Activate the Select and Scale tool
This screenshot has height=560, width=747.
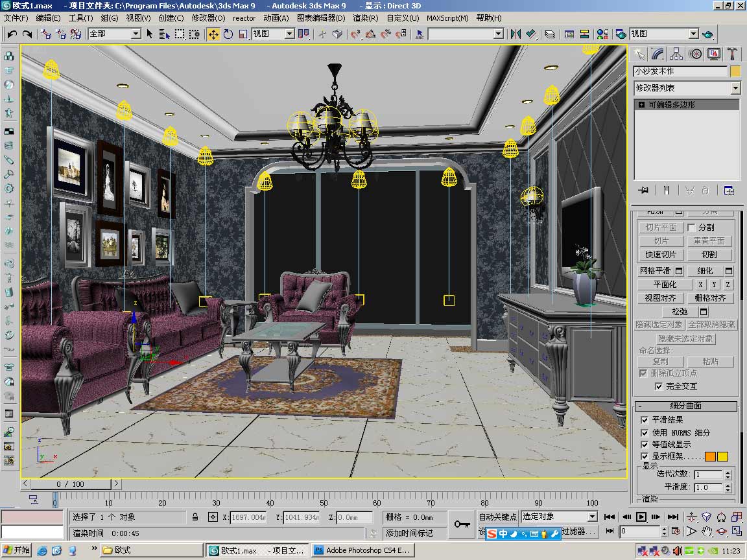(x=243, y=34)
